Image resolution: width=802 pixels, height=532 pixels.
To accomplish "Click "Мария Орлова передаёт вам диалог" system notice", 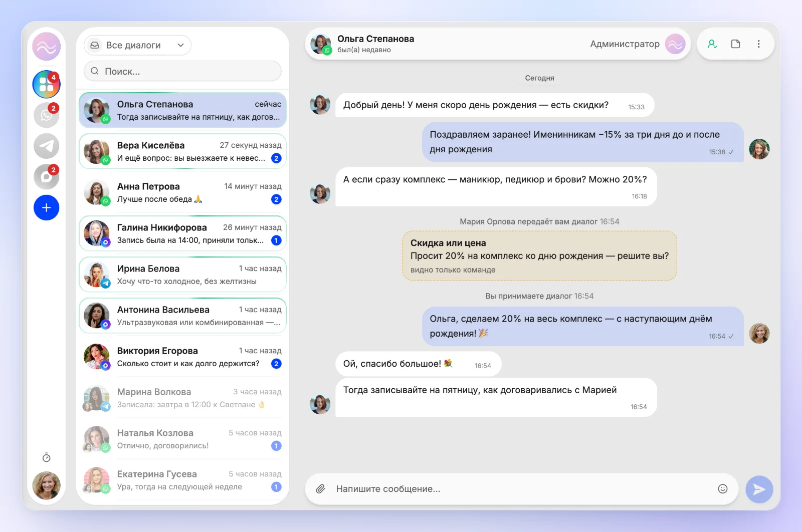I will (539, 221).
